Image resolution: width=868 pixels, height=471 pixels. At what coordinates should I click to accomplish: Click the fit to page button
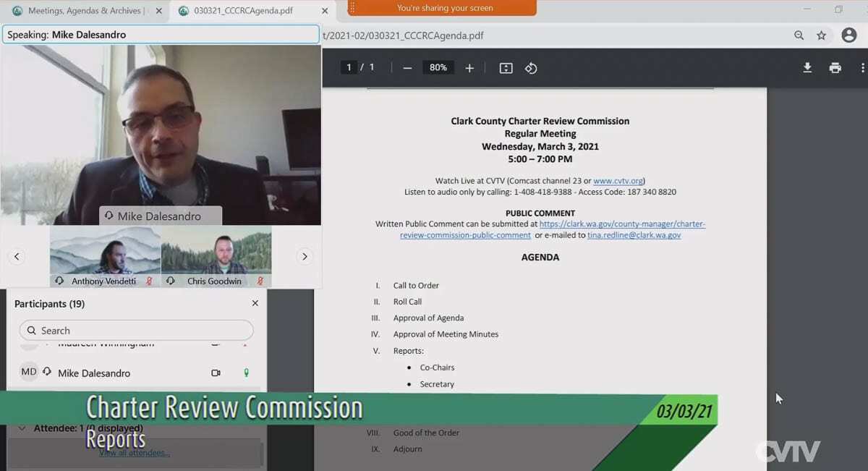506,68
